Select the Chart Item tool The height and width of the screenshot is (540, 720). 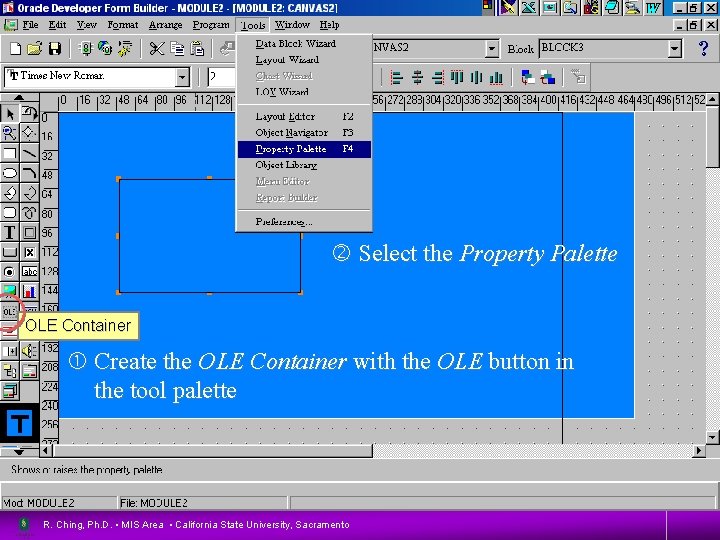pyautogui.click(x=29, y=292)
